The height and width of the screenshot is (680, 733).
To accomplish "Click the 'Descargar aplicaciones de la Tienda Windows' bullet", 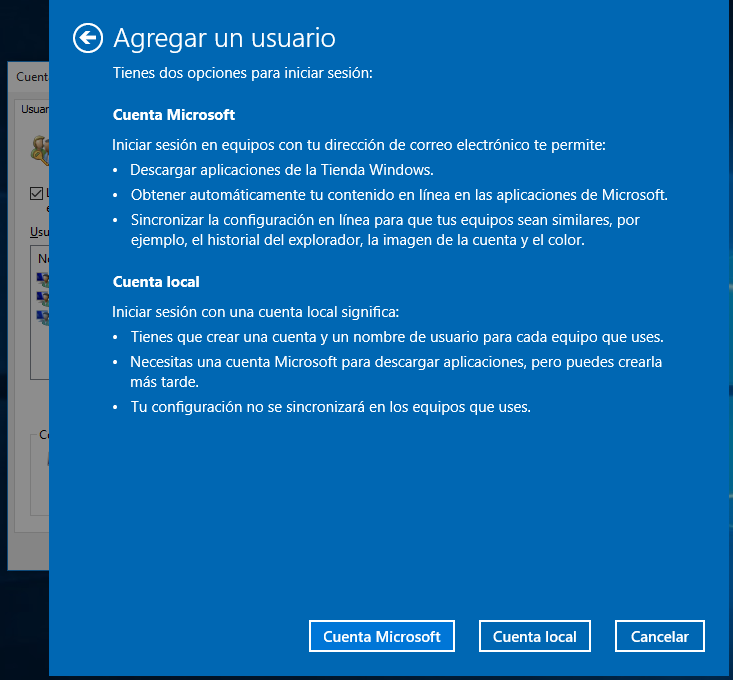I will coord(281,169).
